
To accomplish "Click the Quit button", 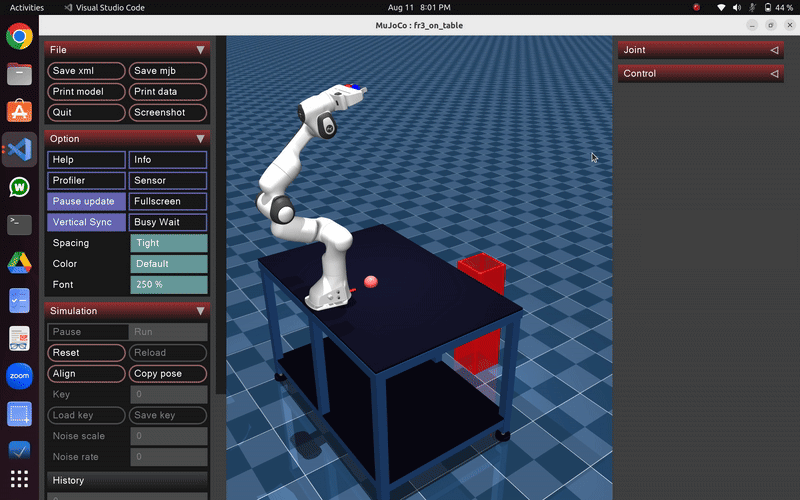I will [x=86, y=113].
